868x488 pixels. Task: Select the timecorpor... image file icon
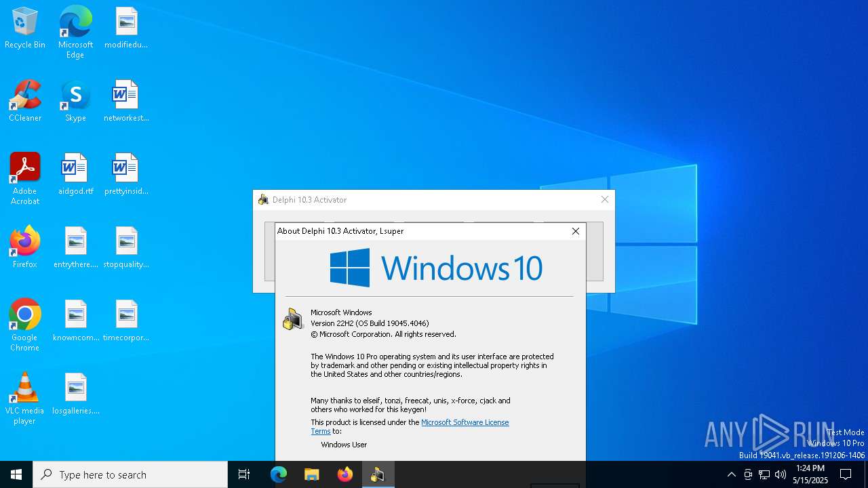coord(126,321)
